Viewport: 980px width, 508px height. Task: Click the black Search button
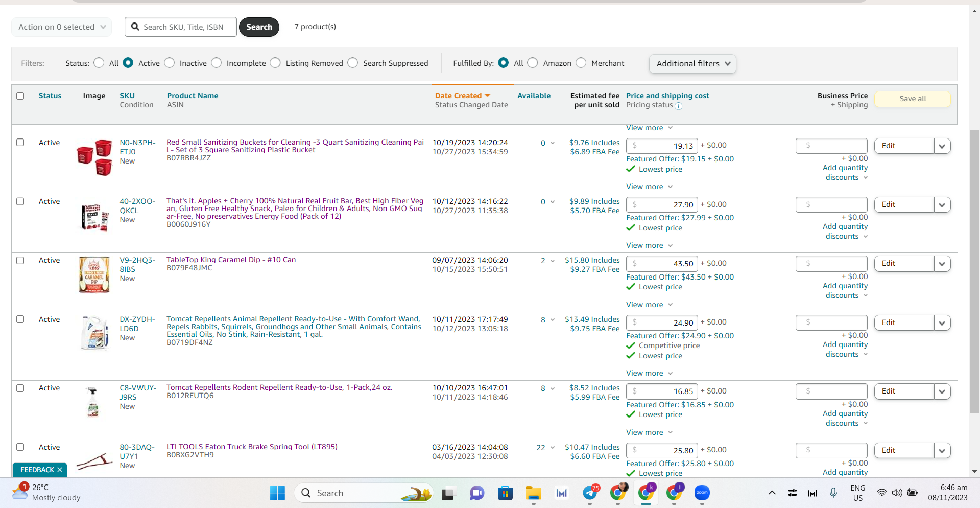click(x=259, y=27)
